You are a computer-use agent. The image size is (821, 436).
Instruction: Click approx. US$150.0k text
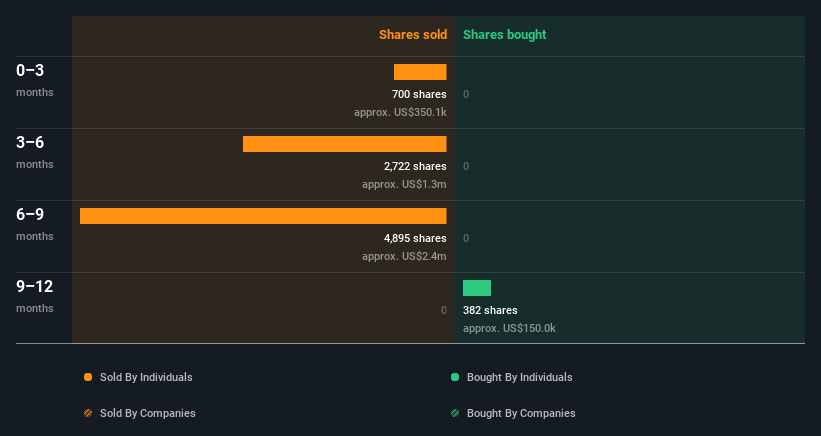[x=509, y=329]
